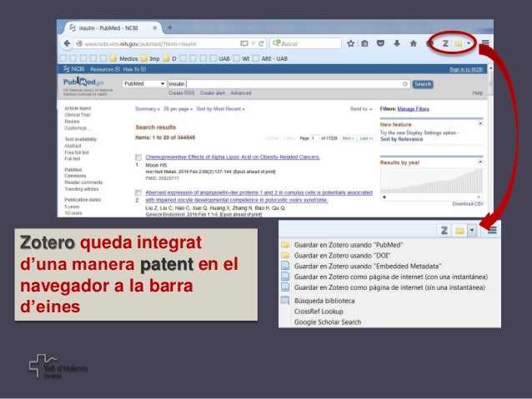This screenshot has height=399, width=532.
Task: Open the UAB bookmark
Action: [x=220, y=58]
